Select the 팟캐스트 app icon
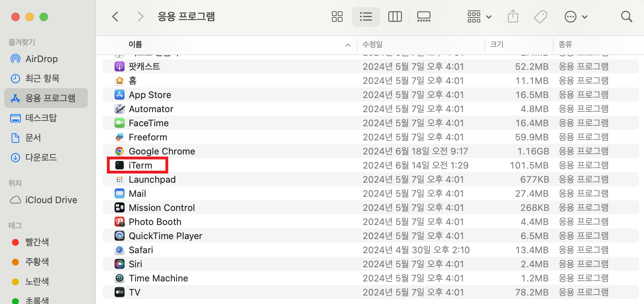Viewport: 644px width, 304px height. pyautogui.click(x=120, y=66)
